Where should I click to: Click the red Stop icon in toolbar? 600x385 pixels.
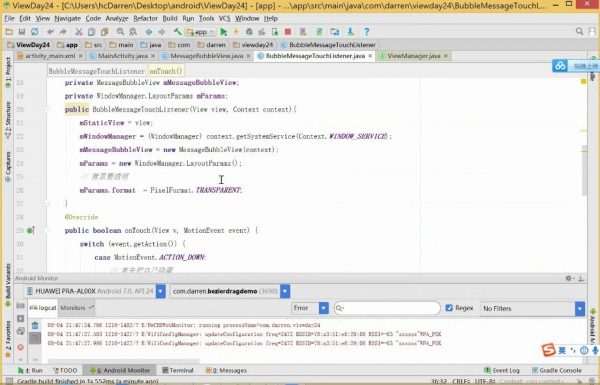[288, 32]
